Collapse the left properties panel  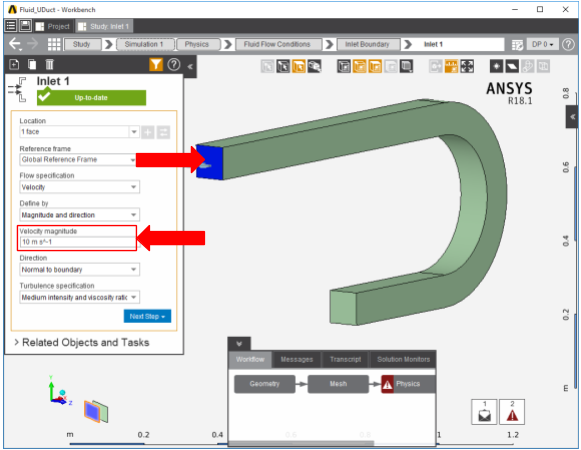(x=190, y=67)
